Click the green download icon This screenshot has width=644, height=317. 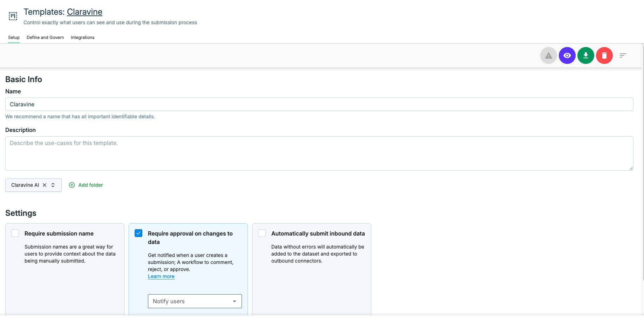pos(585,55)
